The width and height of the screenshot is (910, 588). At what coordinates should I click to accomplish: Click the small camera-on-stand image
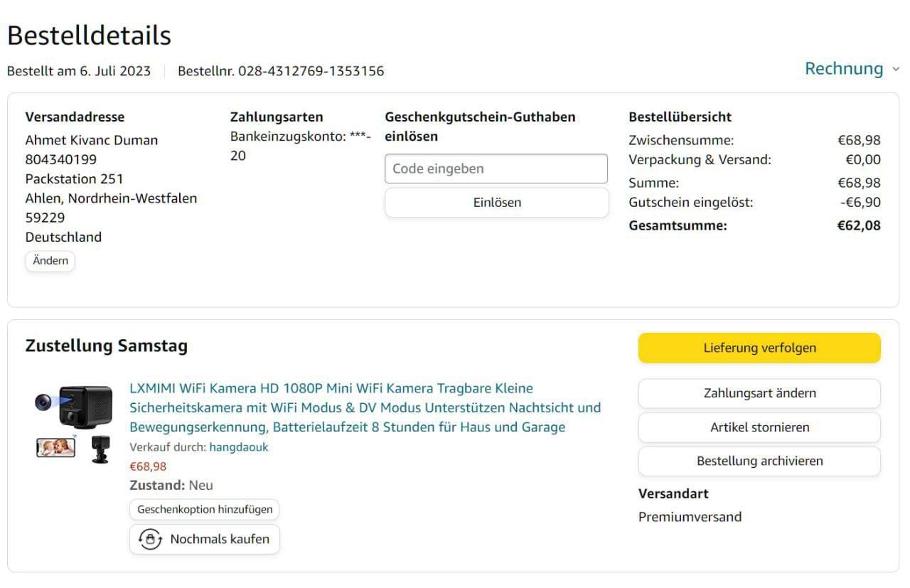pos(101,449)
